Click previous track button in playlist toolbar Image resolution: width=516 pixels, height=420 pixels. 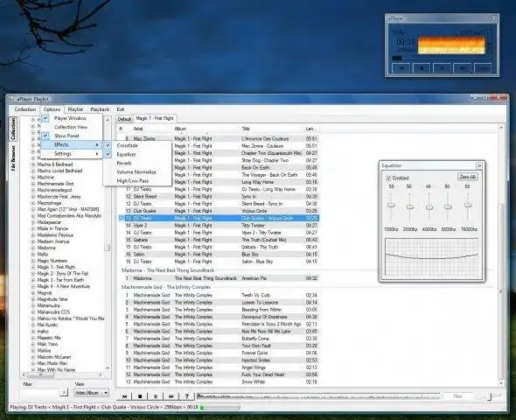click(124, 396)
